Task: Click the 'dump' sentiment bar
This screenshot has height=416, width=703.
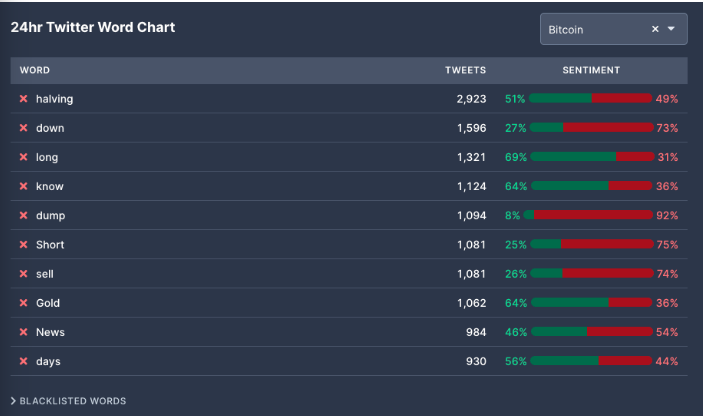Action: [x=591, y=215]
